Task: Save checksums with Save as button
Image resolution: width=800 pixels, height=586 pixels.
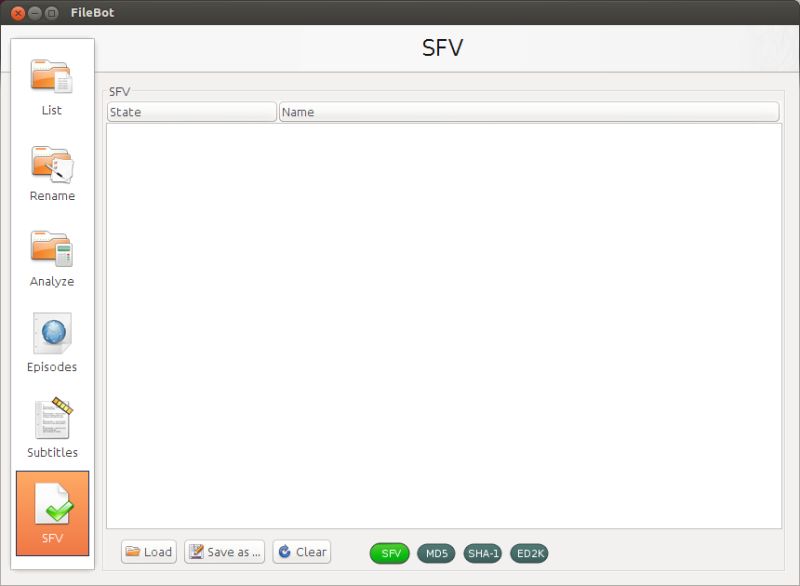Action: [224, 551]
